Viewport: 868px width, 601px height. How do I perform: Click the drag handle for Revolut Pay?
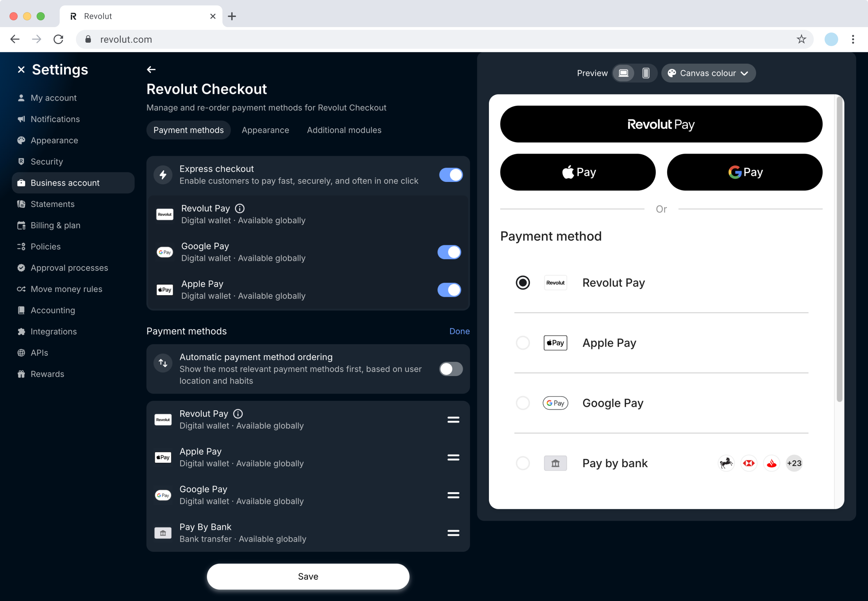coord(453,419)
